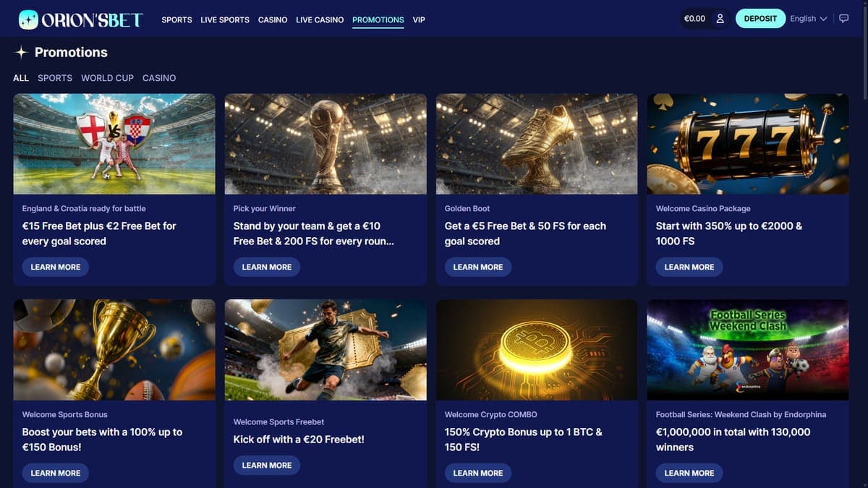Click '150% Crypto Bonus up to 1 BTC' title

click(524, 440)
